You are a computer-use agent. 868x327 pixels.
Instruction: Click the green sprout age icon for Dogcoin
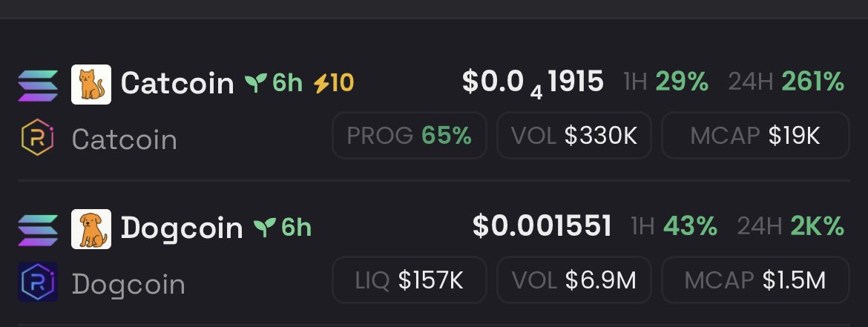[265, 228]
